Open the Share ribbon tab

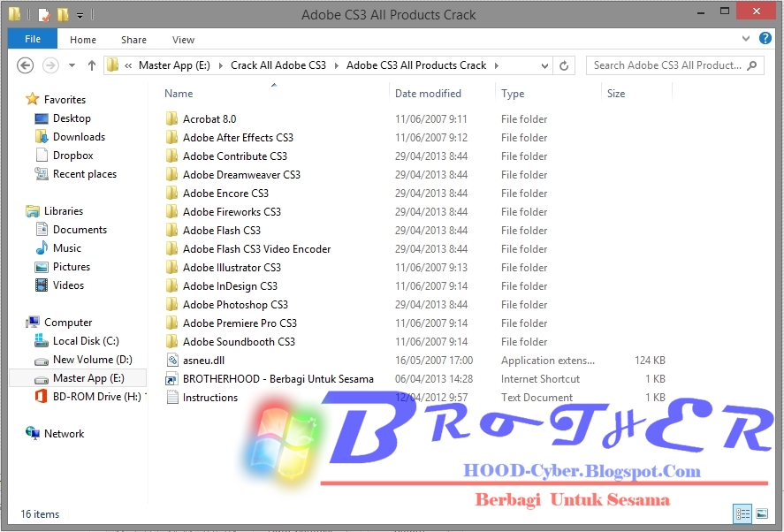click(x=133, y=40)
